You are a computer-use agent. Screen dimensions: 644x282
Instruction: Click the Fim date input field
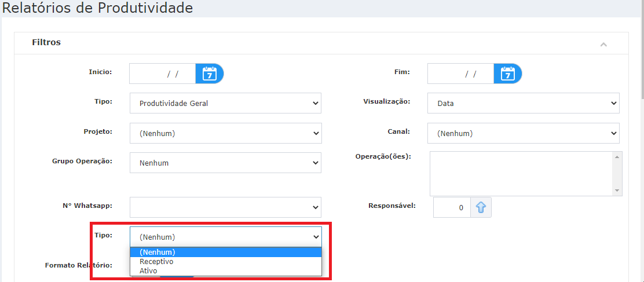pyautogui.click(x=461, y=74)
